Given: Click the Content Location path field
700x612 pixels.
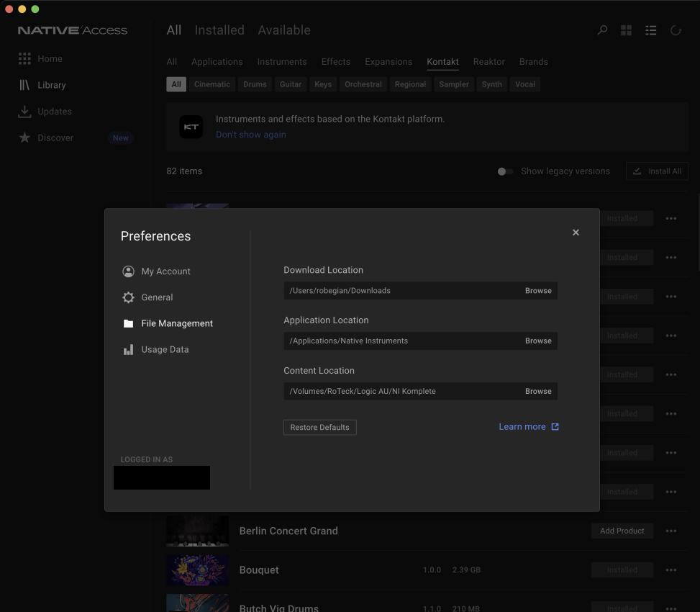Looking at the screenshot, I should click(420, 391).
